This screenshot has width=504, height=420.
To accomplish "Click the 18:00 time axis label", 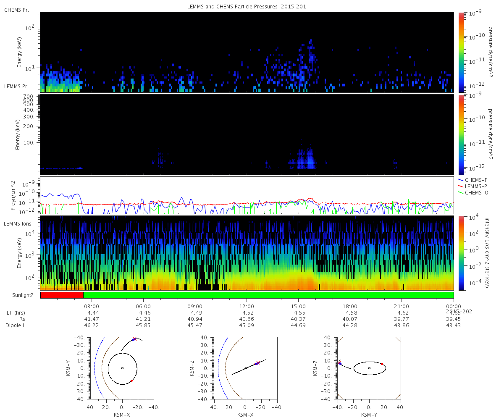I will tap(350, 306).
